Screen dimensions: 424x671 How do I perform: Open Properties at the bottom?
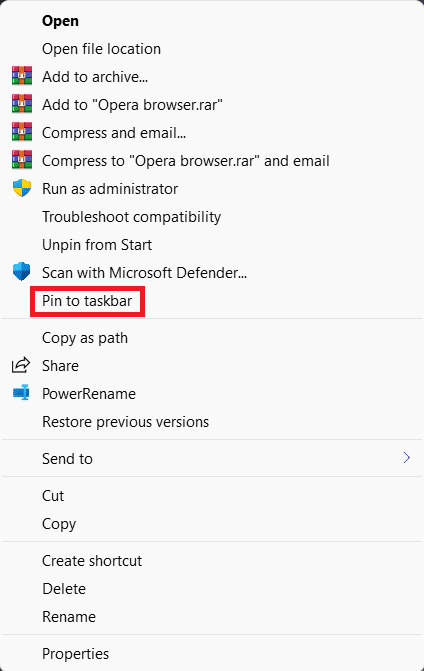pyautogui.click(x=75, y=654)
